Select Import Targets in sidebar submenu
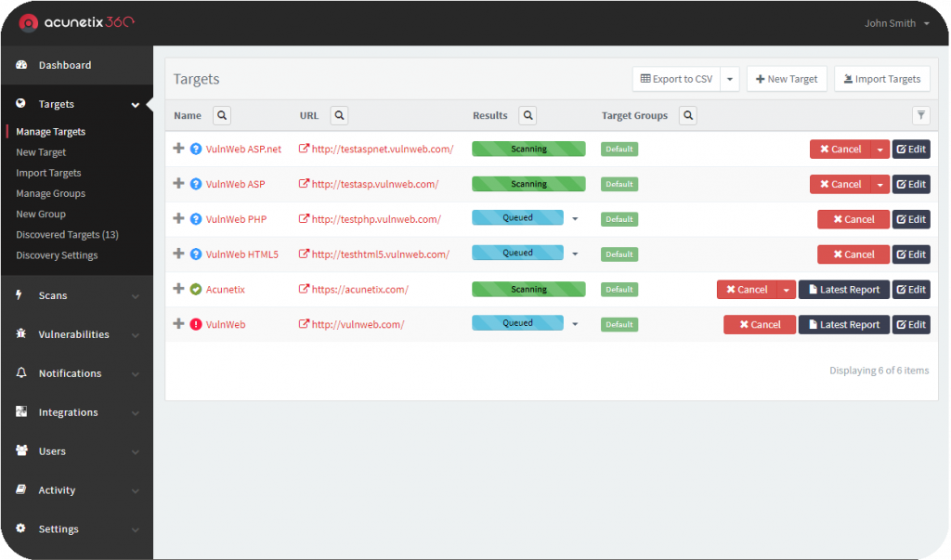Screen dimensions: 951x560 pyautogui.click(x=48, y=173)
